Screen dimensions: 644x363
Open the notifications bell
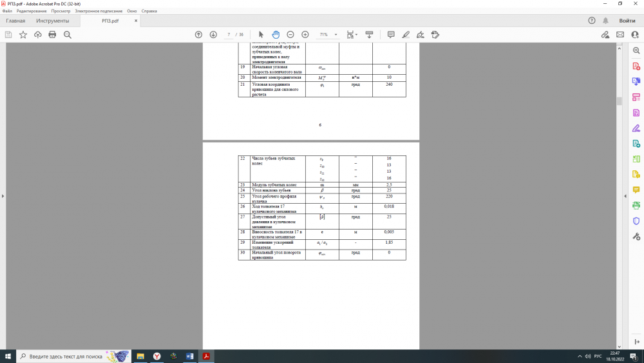coord(605,21)
